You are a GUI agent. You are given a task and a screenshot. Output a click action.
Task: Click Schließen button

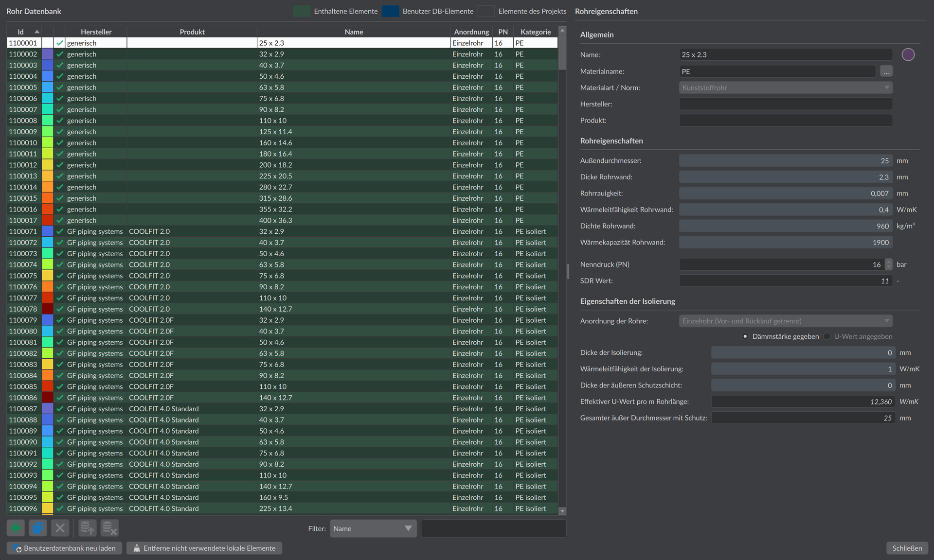pos(907,548)
